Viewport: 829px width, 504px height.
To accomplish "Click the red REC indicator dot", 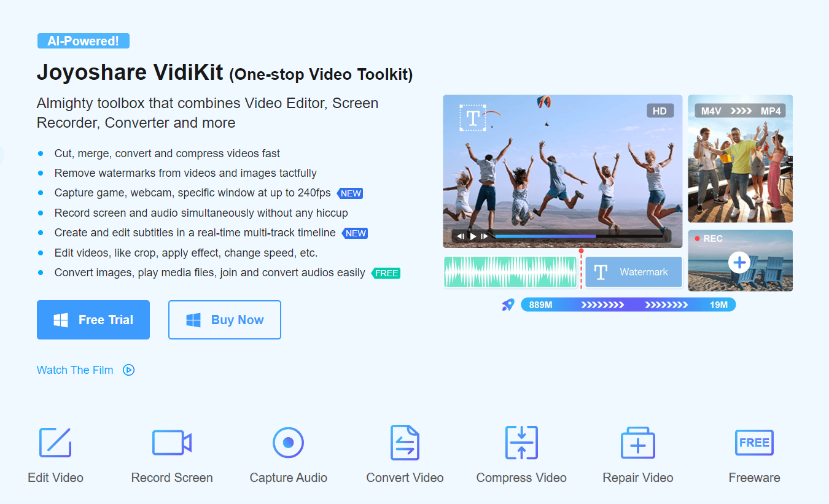I will pyautogui.click(x=697, y=238).
